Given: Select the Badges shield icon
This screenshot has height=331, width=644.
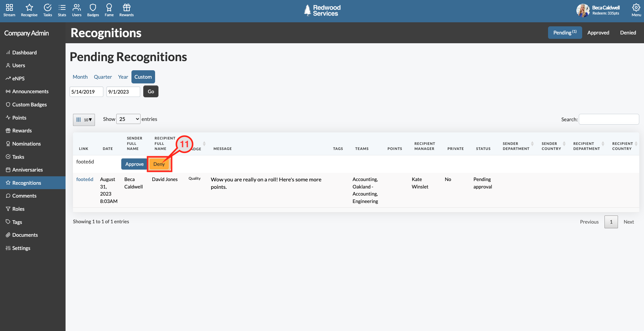Looking at the screenshot, I should (x=93, y=10).
